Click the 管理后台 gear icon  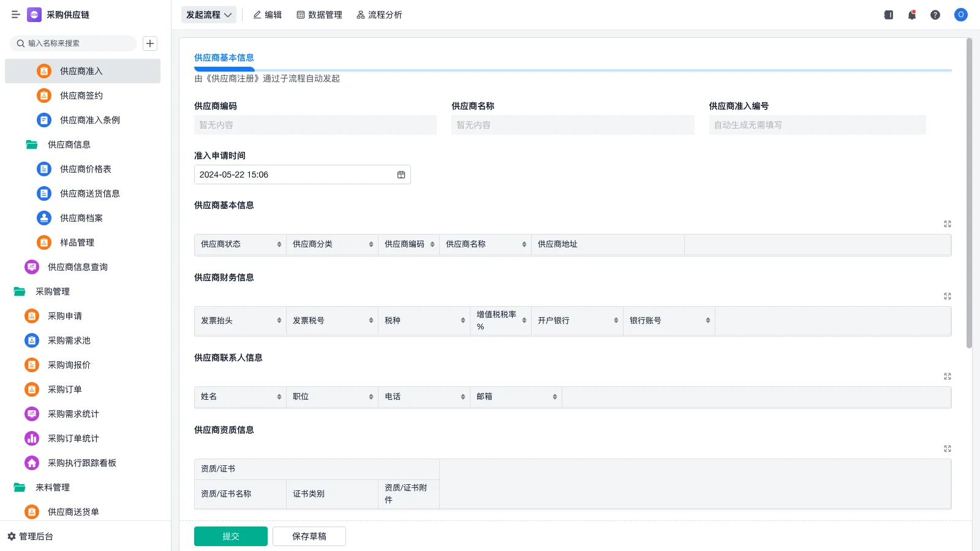(12, 536)
